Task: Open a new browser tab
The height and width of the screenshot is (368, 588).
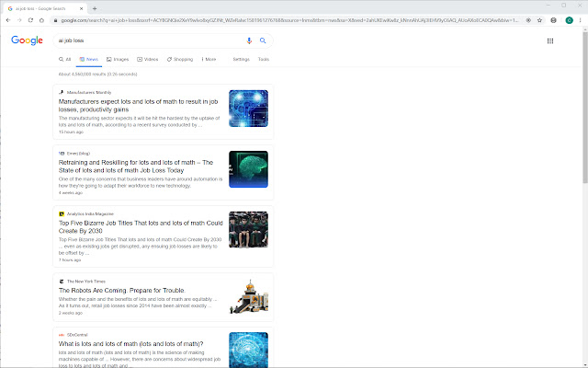Action: [x=95, y=6]
